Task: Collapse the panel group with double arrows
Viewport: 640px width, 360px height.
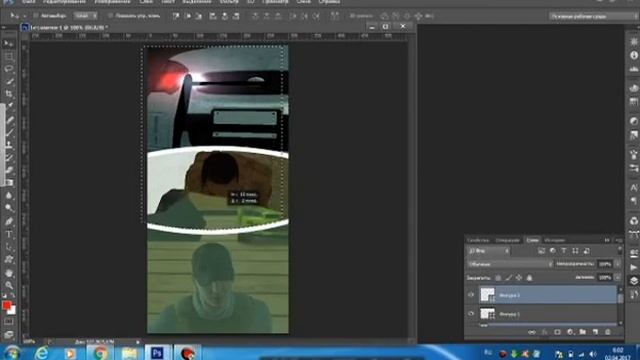Action: click(607, 240)
